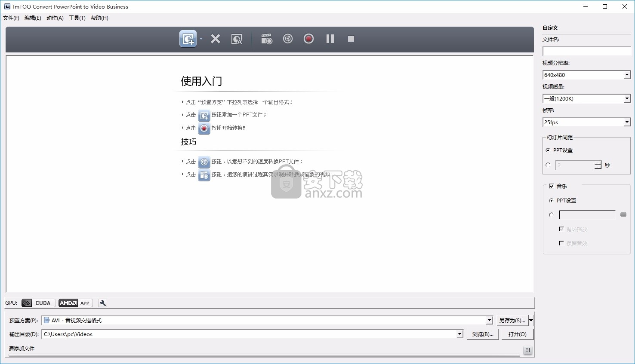Click the express conversion toolbar icon
635x364 pixels.
click(288, 39)
